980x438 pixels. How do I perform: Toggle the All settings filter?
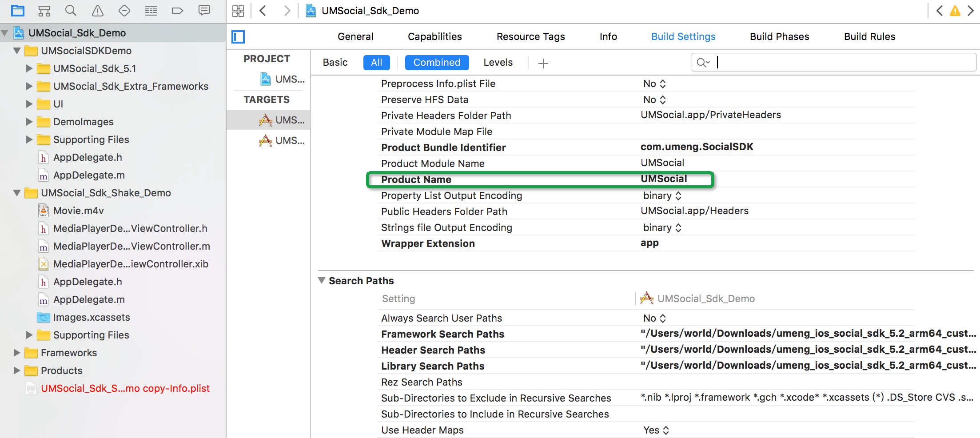[376, 63]
